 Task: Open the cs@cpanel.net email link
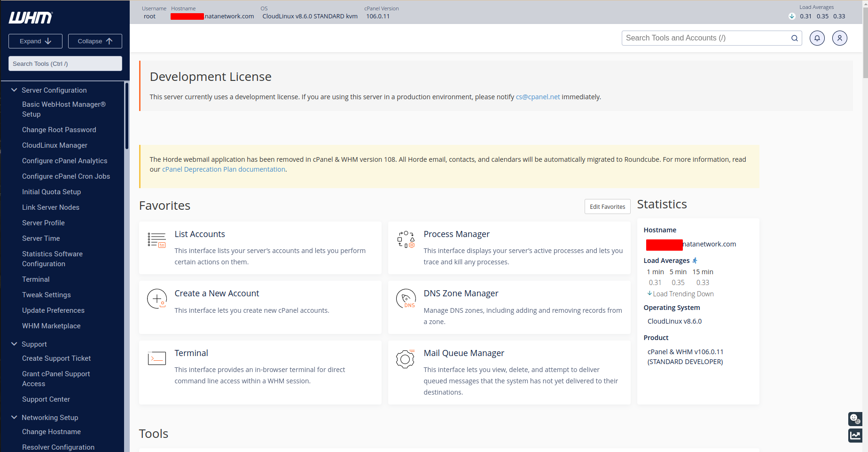click(538, 97)
